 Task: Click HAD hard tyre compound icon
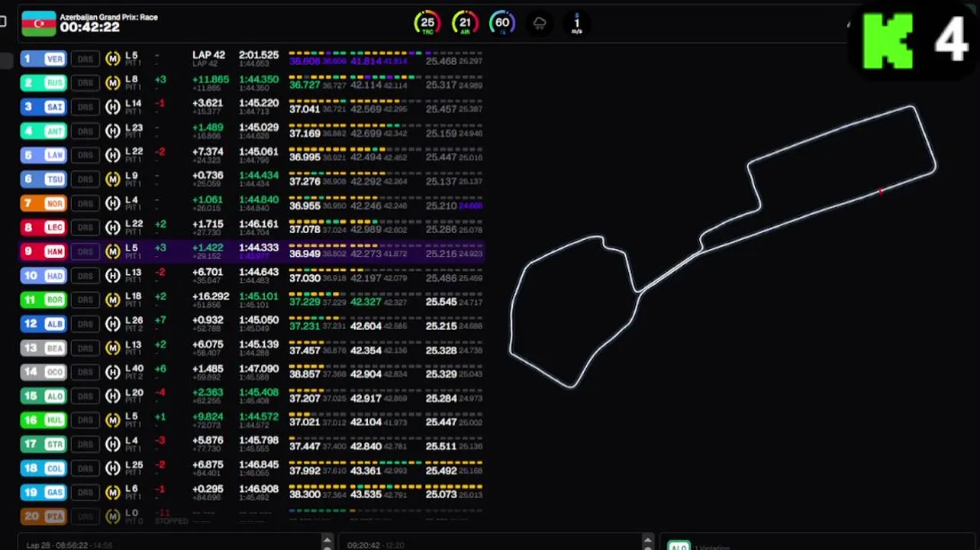(113, 275)
